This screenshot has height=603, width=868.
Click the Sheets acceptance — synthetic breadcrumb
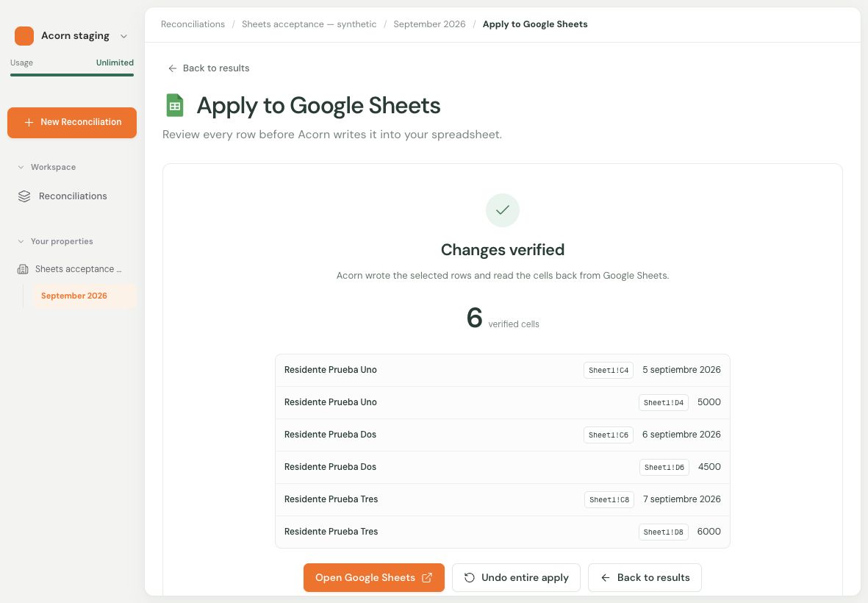click(x=309, y=24)
